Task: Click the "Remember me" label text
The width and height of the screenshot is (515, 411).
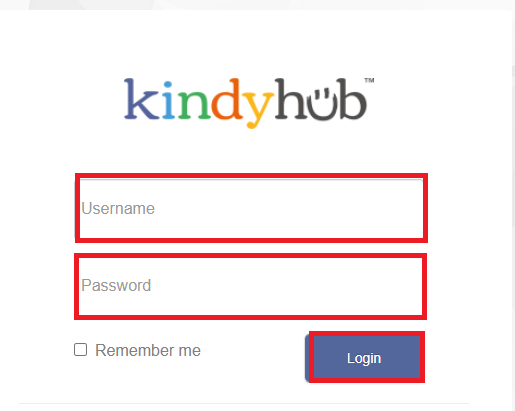Action: [148, 350]
